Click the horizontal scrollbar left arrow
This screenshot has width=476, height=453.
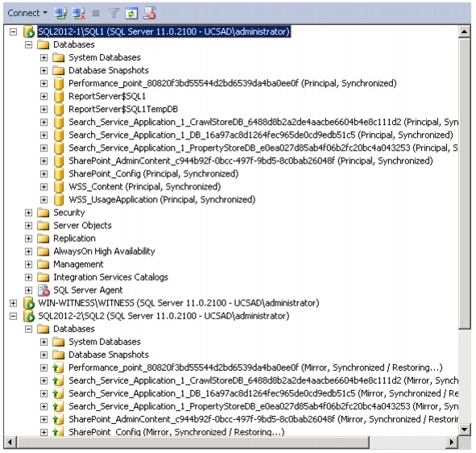point(10,443)
